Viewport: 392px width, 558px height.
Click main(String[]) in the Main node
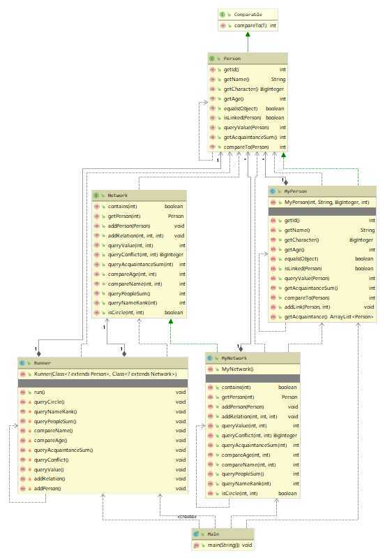(224, 545)
